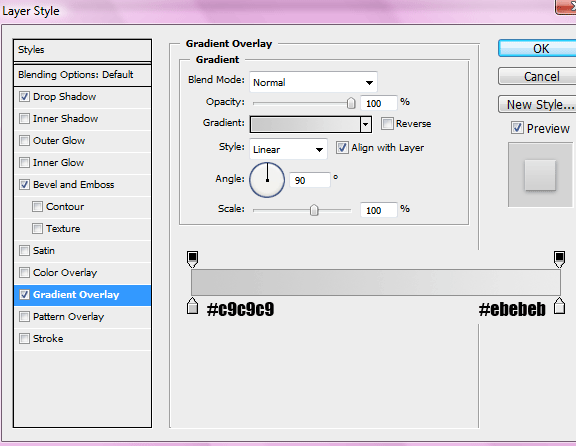576x446 pixels.
Task: Enable the Inner Shadow checkbox
Action: [x=24, y=119]
